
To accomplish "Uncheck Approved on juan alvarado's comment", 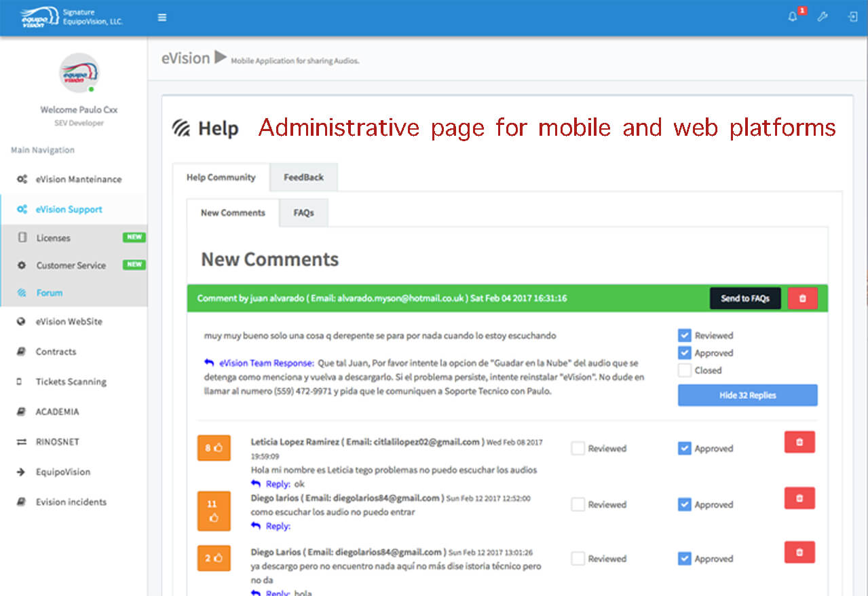I will coord(685,353).
